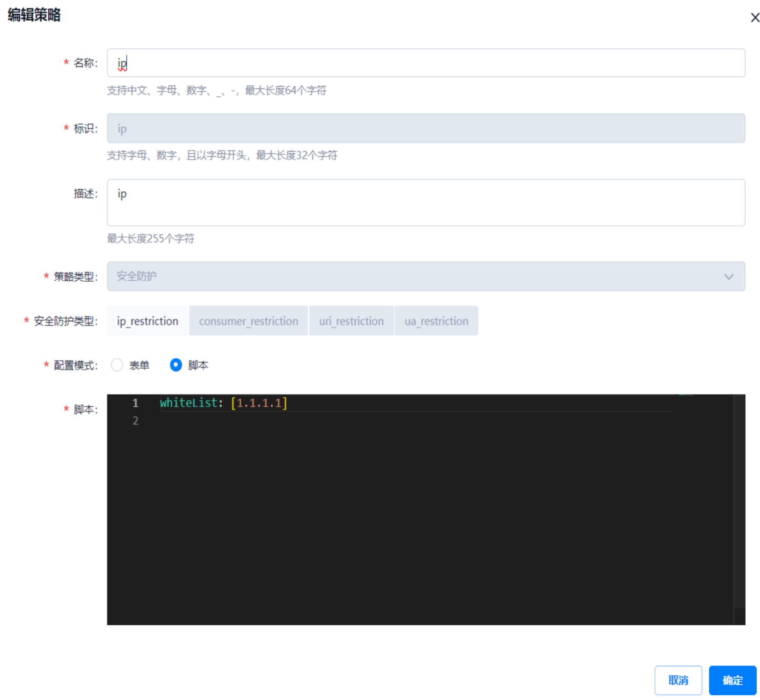This screenshot has height=700, width=760.
Task: Click the 确定 button
Action: pyautogui.click(x=732, y=680)
